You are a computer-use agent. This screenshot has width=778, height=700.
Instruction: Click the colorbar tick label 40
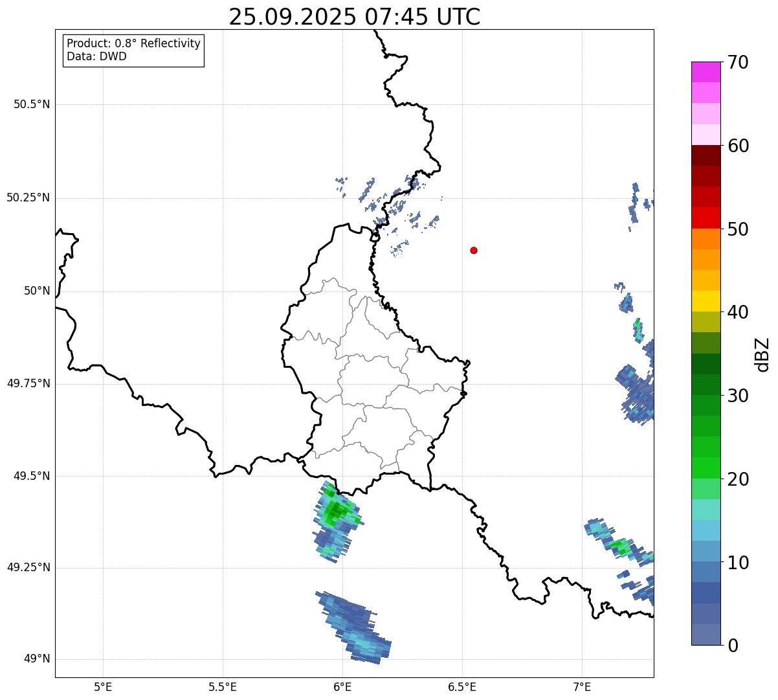[738, 312]
